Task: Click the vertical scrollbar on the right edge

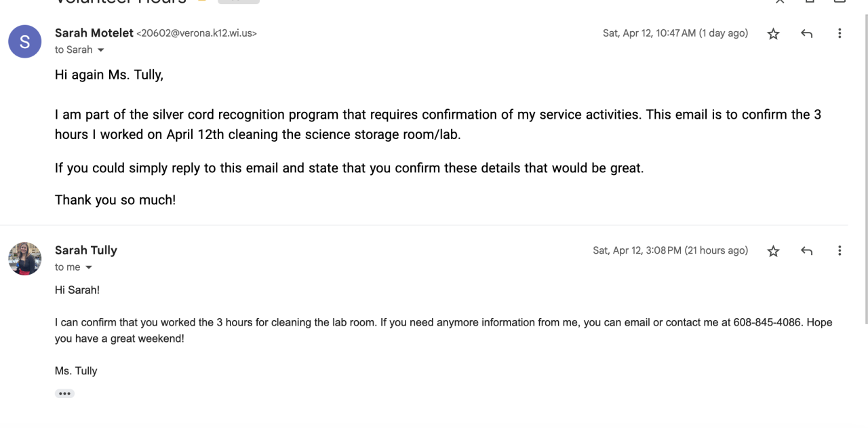Action: (865, 170)
